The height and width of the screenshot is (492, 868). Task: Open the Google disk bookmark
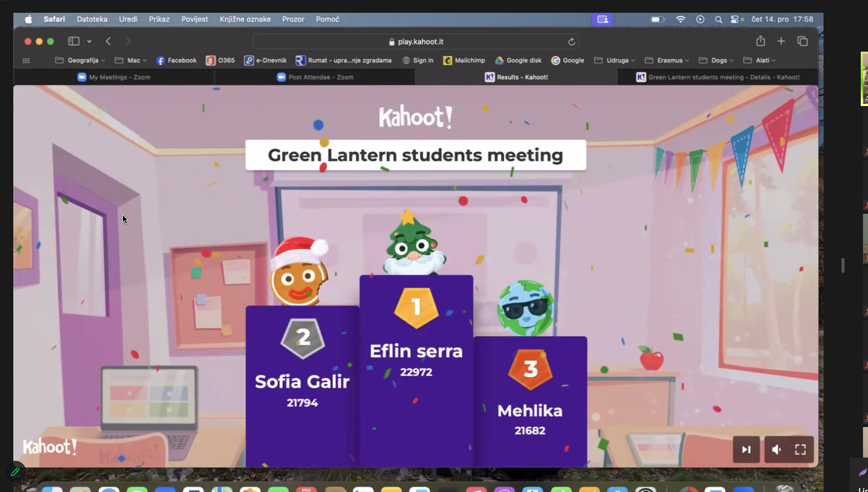point(518,61)
